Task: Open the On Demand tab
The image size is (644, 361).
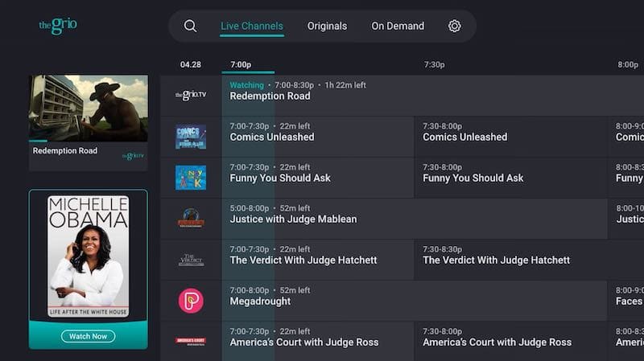Action: [398, 27]
